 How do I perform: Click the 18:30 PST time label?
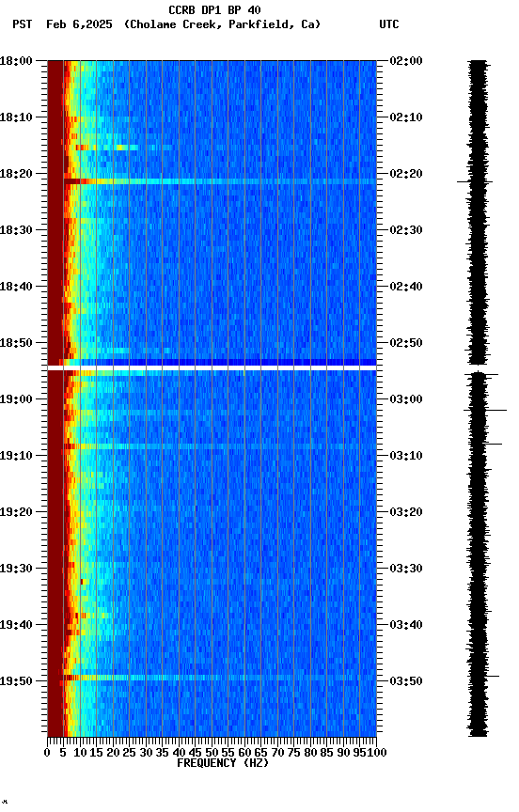[16, 230]
